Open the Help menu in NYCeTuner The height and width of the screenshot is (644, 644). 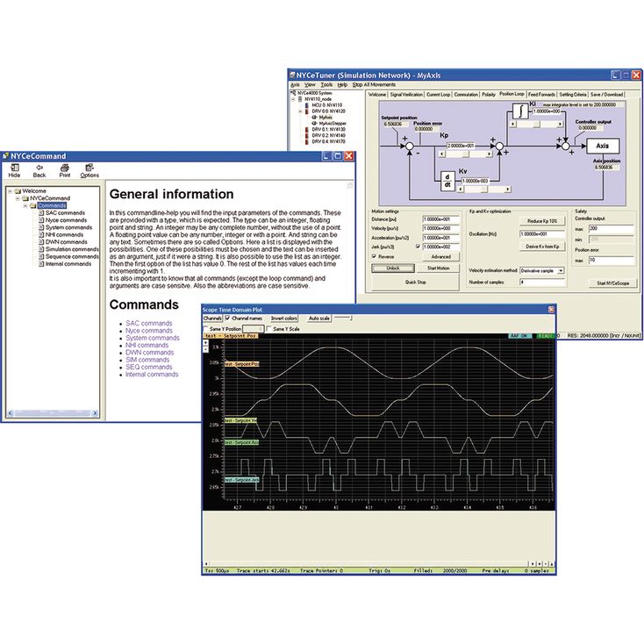pos(342,84)
